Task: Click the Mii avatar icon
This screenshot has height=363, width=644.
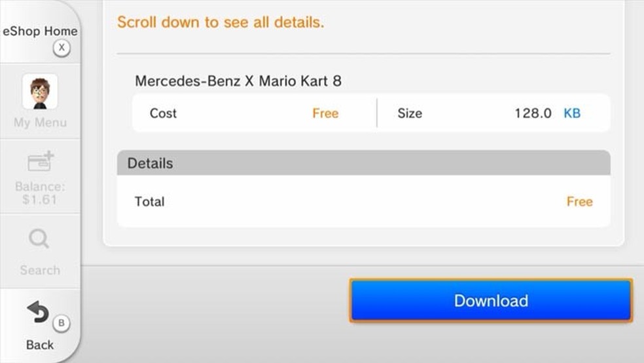Action: (x=40, y=91)
